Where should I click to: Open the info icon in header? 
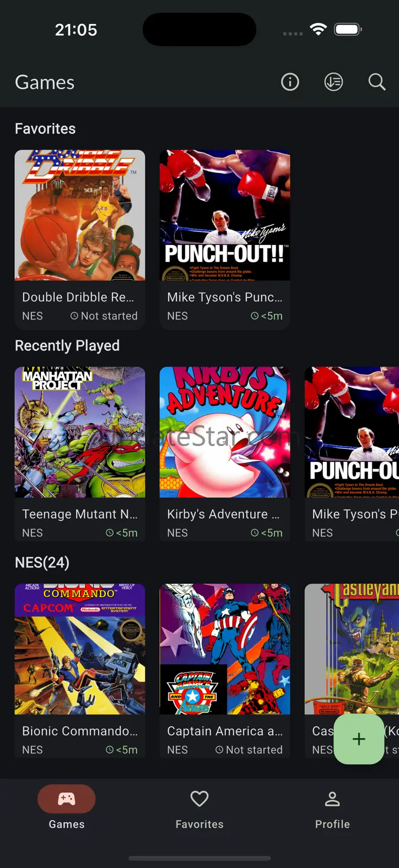pyautogui.click(x=290, y=82)
